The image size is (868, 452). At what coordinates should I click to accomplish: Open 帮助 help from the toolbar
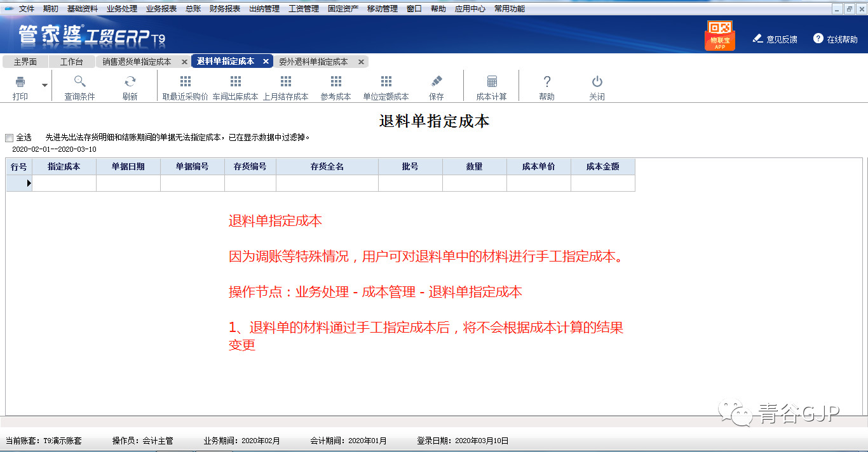[546, 86]
